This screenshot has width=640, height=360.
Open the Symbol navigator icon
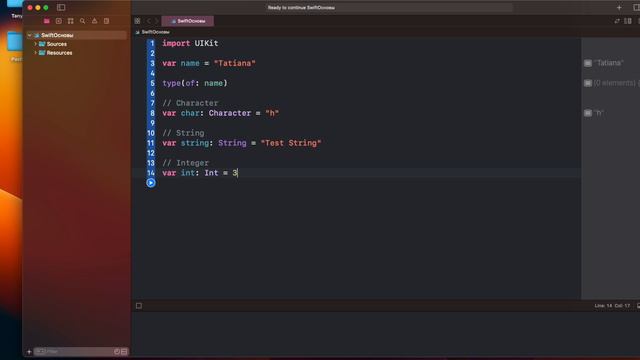[71, 21]
